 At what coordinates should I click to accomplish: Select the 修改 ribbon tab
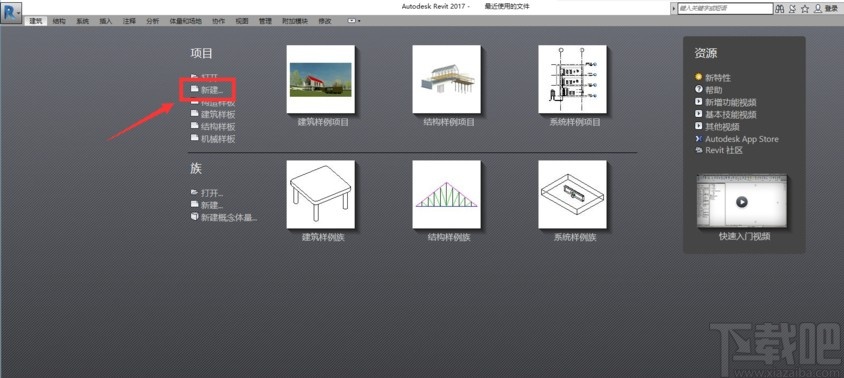click(325, 21)
